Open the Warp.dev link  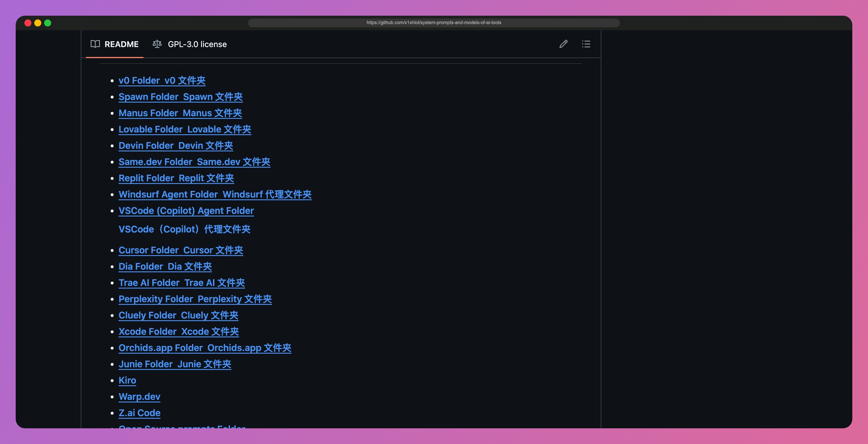coord(139,396)
